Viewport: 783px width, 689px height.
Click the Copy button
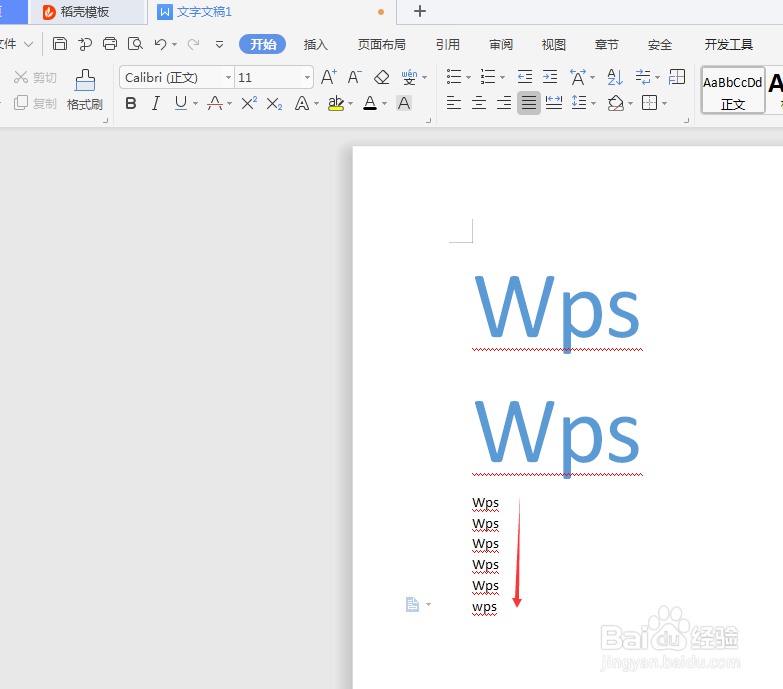[35, 103]
